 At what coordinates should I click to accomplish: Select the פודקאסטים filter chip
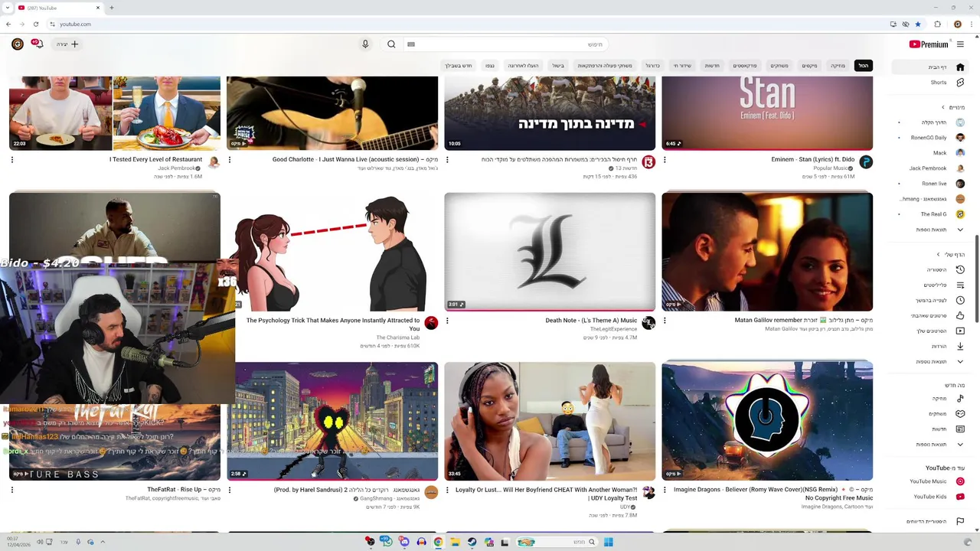pyautogui.click(x=745, y=66)
